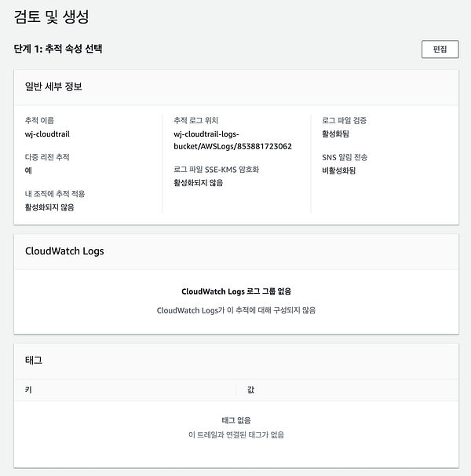Click the 내 조직에 추적 적용 label
The width and height of the screenshot is (471, 476).
(x=55, y=194)
